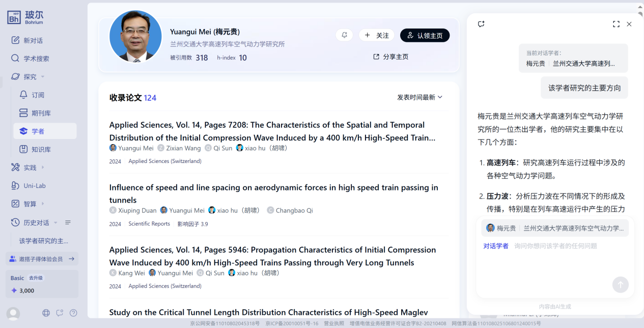Click the send arrow button in chat
Viewport: 644px width, 328px height.
(620, 285)
